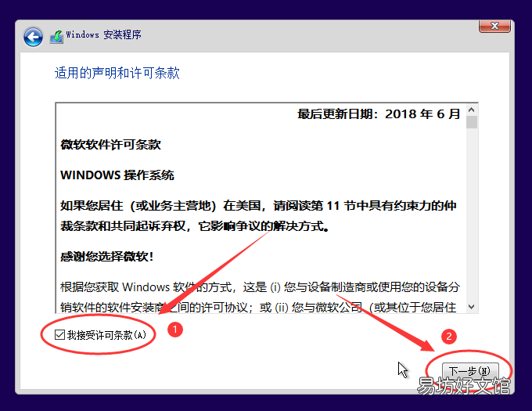Image resolution: width=532 pixels, height=411 pixels.
Task: Click the heading 适用的声明和许可条款
Action: [x=117, y=73]
